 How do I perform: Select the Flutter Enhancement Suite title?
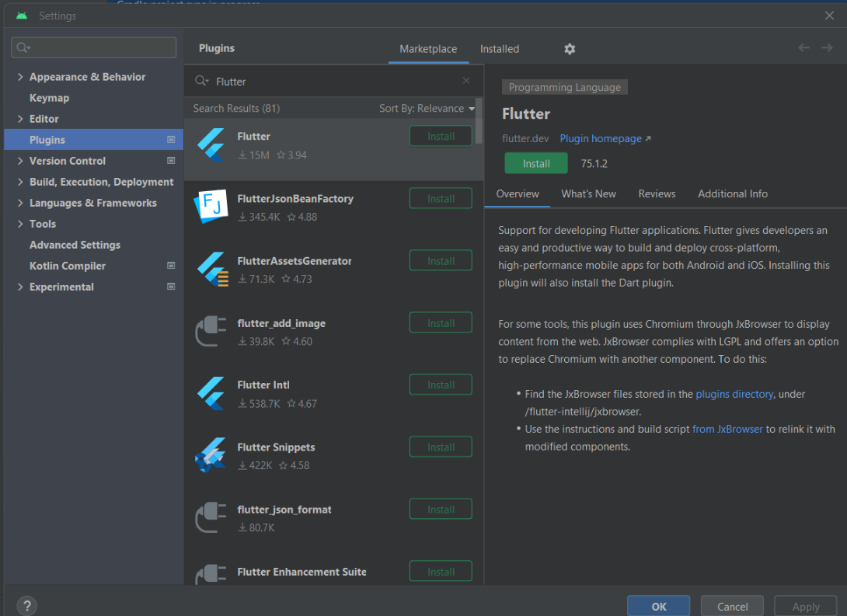pyautogui.click(x=302, y=572)
